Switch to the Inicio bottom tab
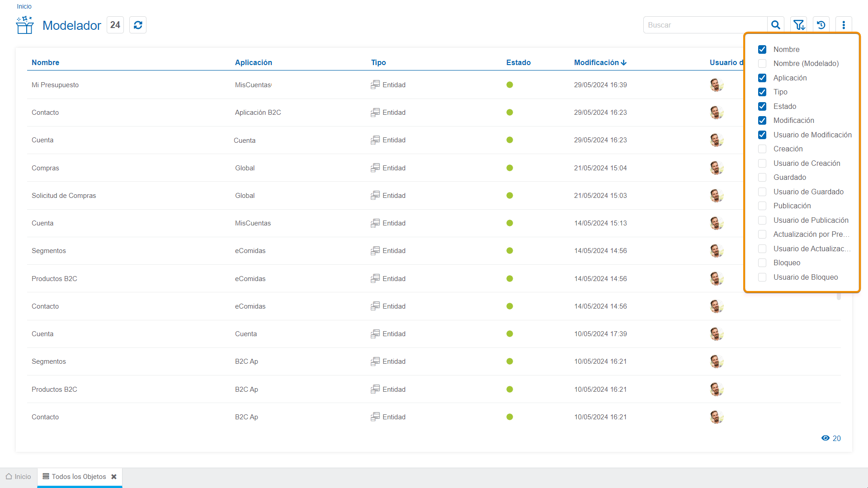Viewport: 868px width, 488px height. coord(19,477)
